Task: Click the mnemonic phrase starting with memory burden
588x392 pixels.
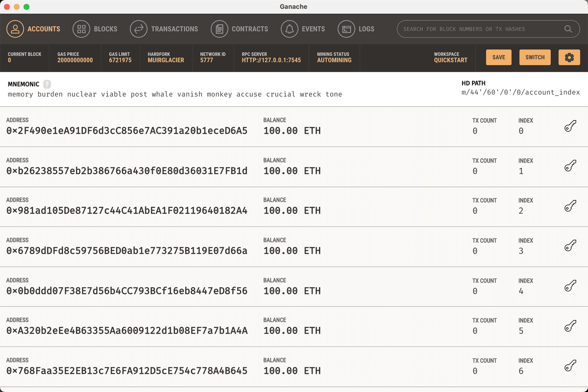Action: 175,95
